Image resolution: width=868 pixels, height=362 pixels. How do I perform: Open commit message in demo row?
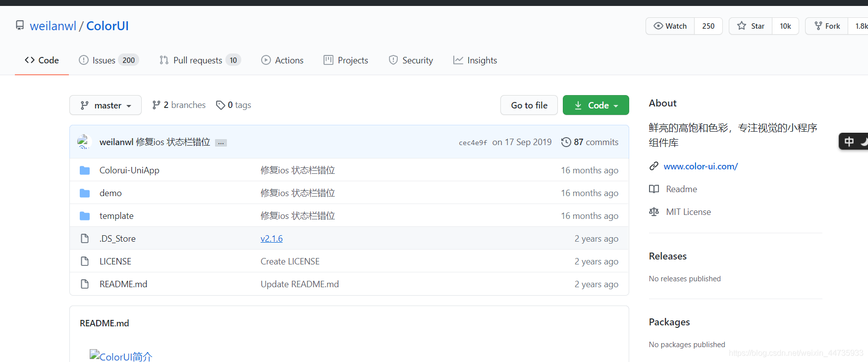[298, 193]
